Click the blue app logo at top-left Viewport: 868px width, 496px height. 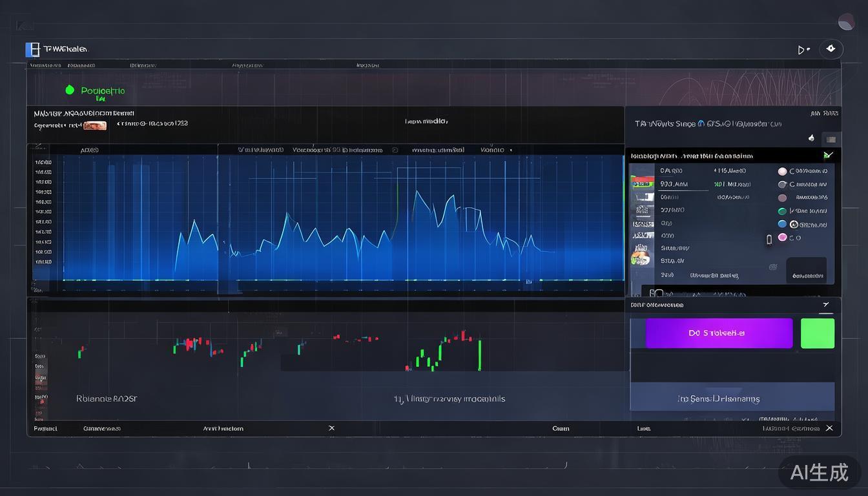point(32,50)
